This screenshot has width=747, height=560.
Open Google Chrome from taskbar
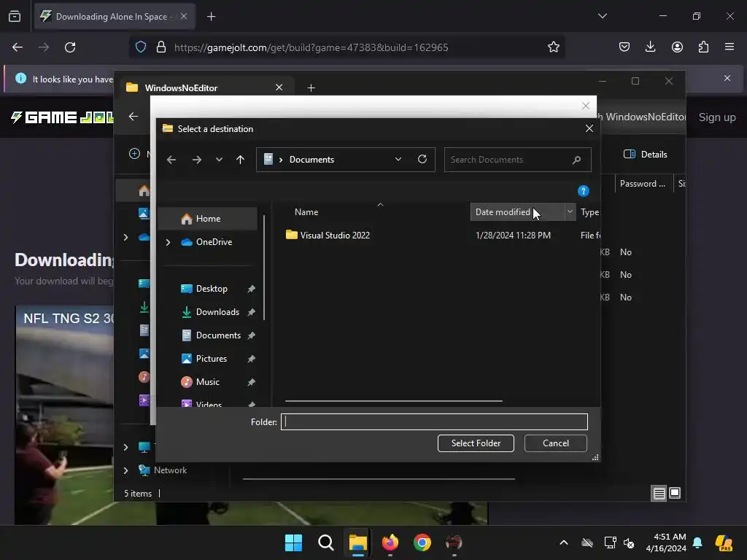[x=422, y=542]
